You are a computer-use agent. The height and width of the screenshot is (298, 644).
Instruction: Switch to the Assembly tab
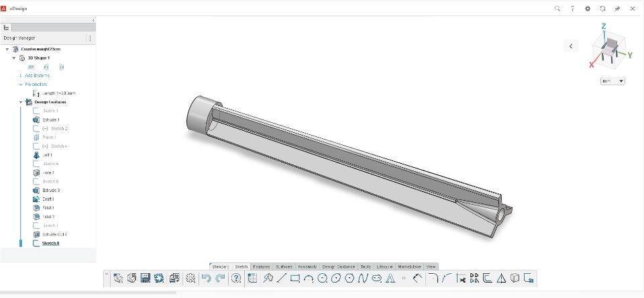307,266
